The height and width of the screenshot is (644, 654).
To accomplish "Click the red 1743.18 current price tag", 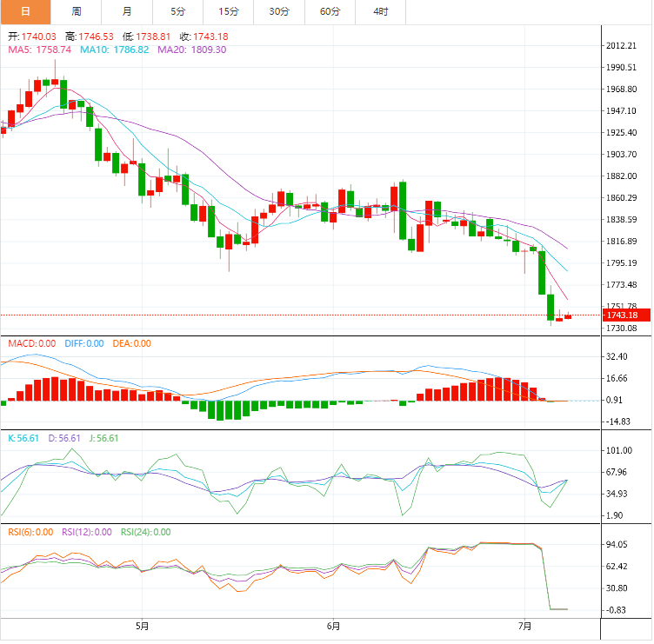I will coord(626,315).
